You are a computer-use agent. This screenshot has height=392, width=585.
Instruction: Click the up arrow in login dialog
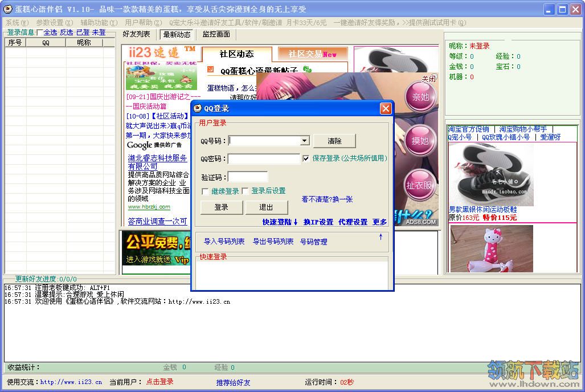pos(381,236)
